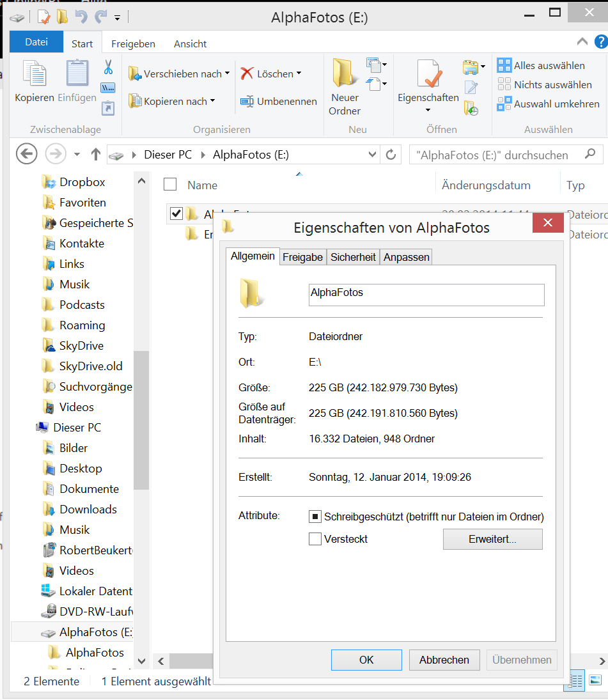Screen dimensions: 608x700
Task: Open the Freigeben ribbon tab
Action: (133, 43)
